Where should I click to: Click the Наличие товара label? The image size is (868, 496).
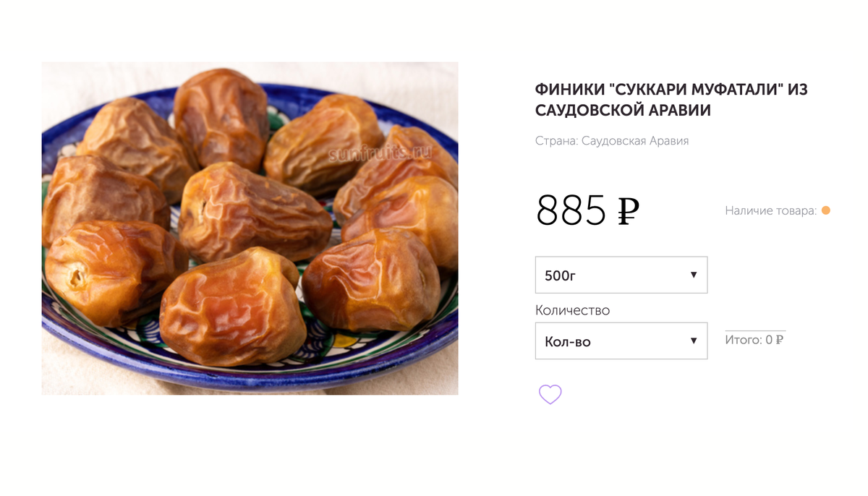click(x=771, y=210)
